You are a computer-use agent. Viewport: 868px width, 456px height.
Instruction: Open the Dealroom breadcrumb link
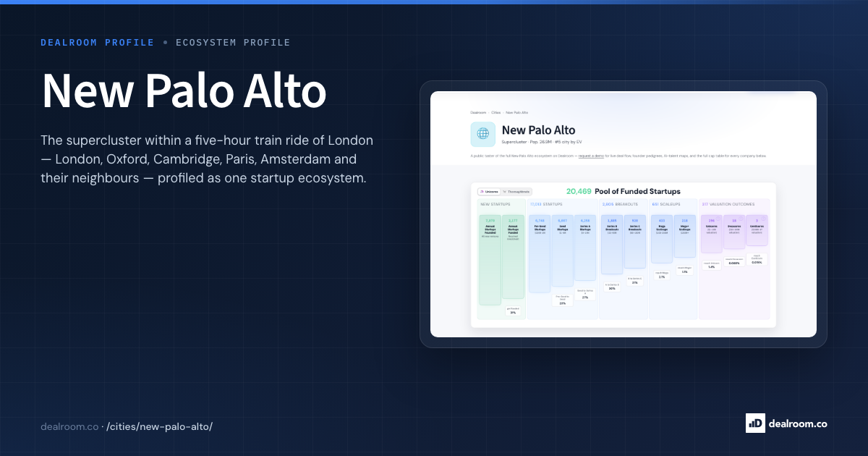(478, 112)
